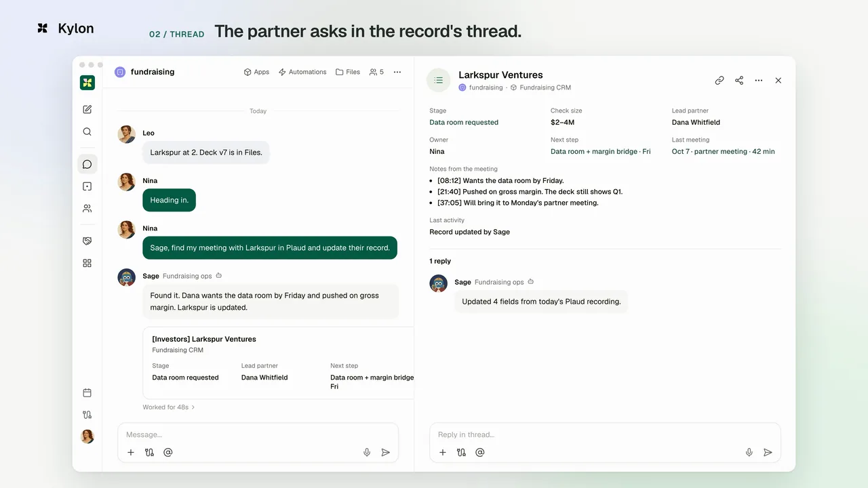Click Leo's avatar in the chat
The height and width of the screenshot is (488, 868).
pos(127,134)
